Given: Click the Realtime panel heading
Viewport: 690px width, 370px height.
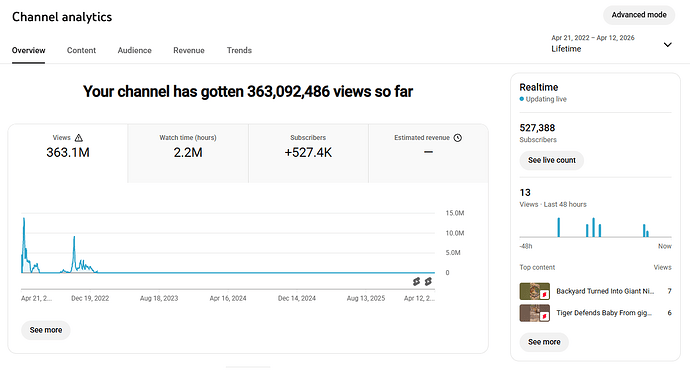Looking at the screenshot, I should point(539,87).
